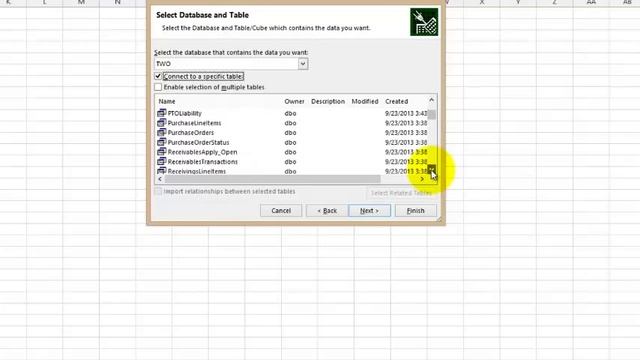The height and width of the screenshot is (360, 640).
Task: Click the PurchaseOrders table icon
Action: [162, 133]
